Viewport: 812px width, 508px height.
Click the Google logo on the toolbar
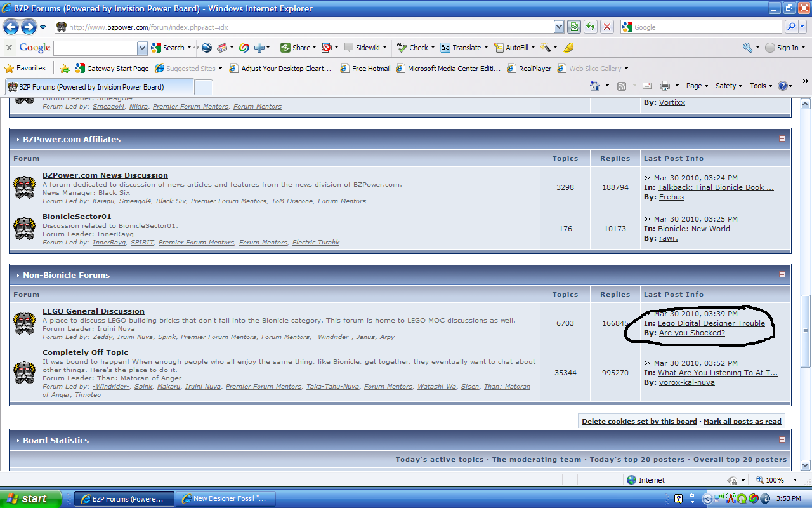click(x=35, y=48)
